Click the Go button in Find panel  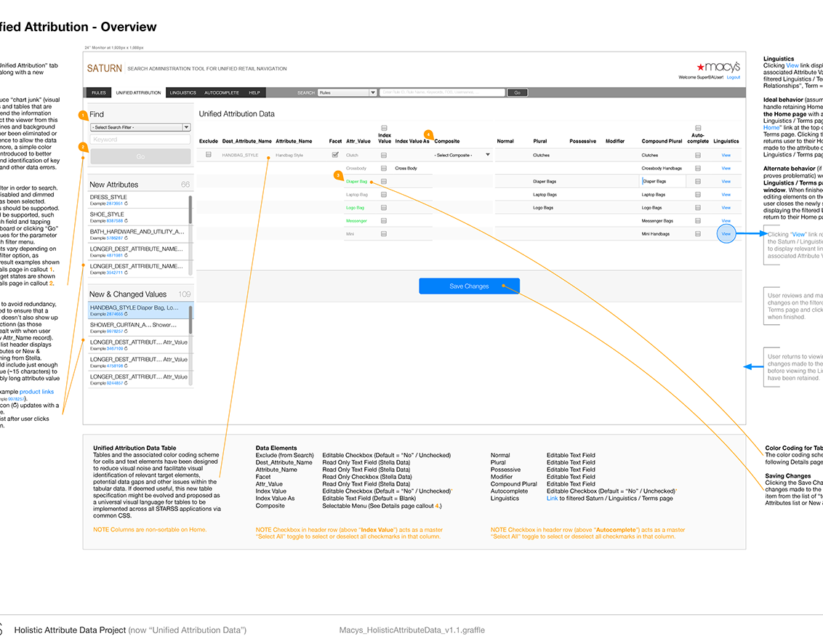140,156
